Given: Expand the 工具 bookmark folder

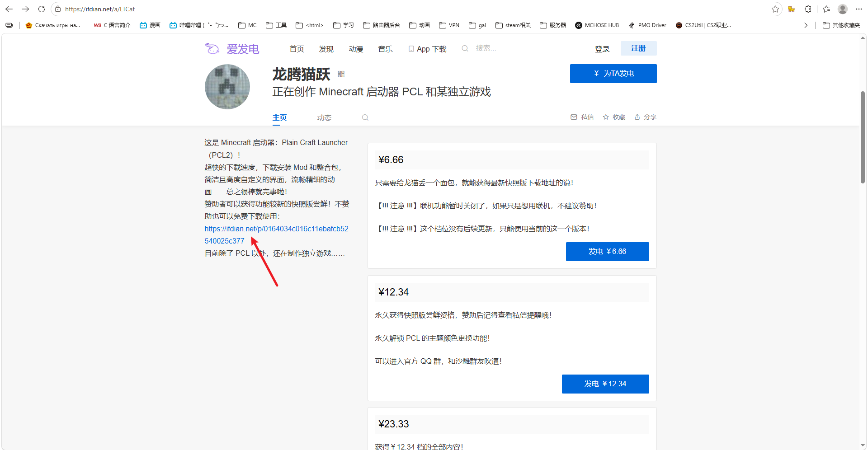Looking at the screenshot, I should [276, 25].
